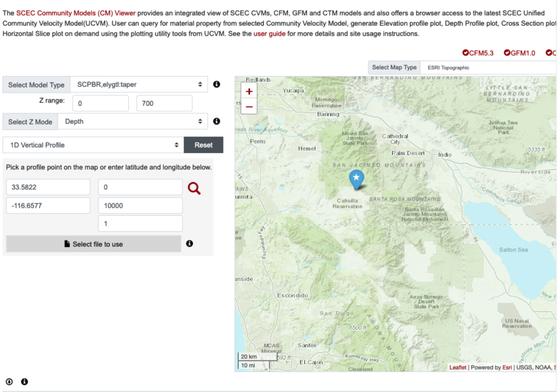The height and width of the screenshot is (392, 557).
Task: Click Palm Desert label on the map
Action: [408, 153]
